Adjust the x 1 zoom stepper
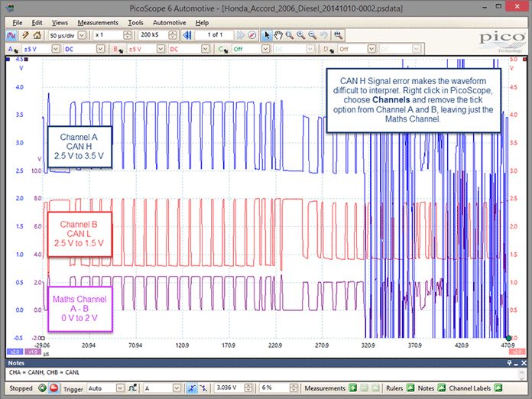This screenshot has width=532, height=399. point(127,35)
